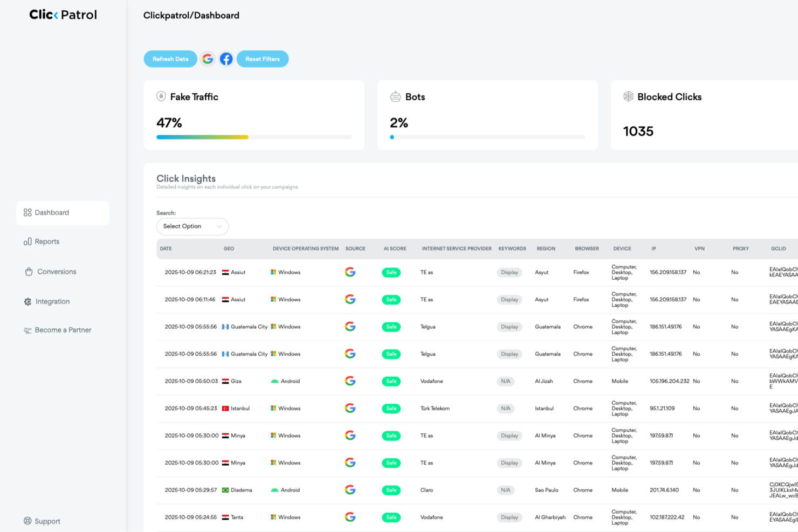Click the gear icon next to Integration
Screen dimensions: 798x532
(28, 301)
